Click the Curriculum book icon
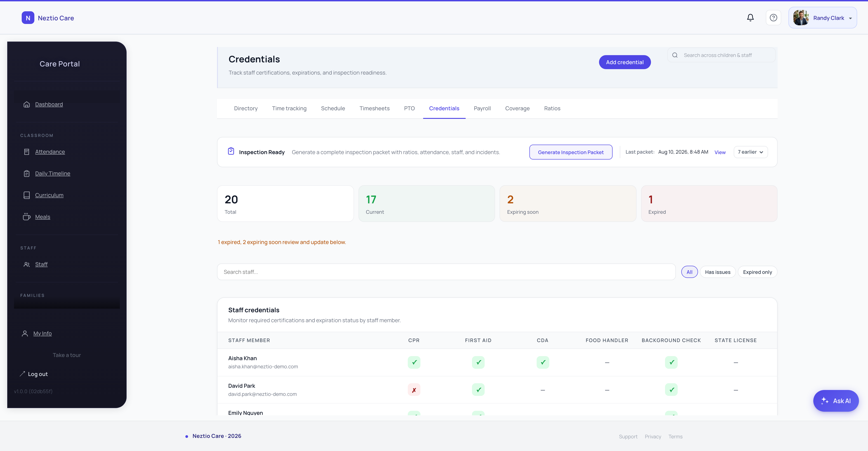868x451 pixels. click(x=27, y=195)
